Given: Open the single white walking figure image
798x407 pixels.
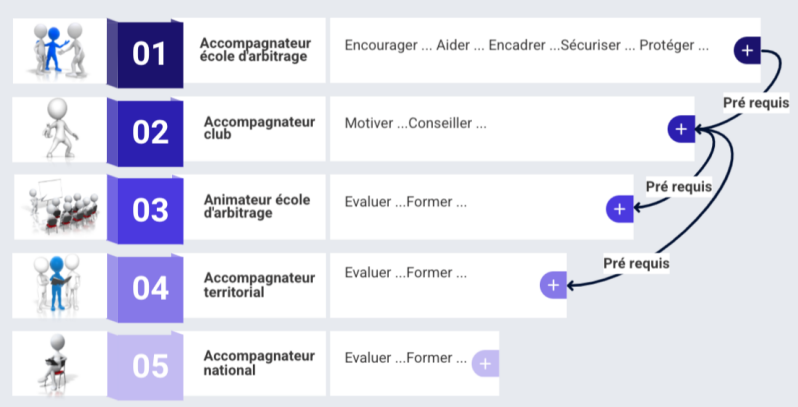Looking at the screenshot, I should pos(58,129).
